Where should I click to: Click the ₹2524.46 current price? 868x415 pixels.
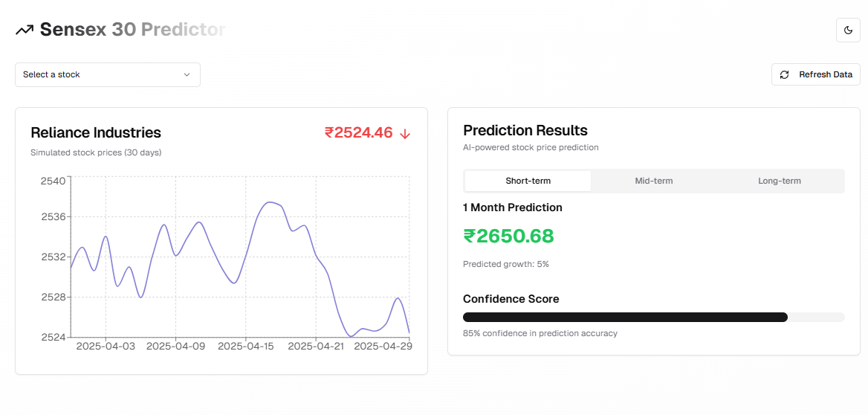[358, 133]
